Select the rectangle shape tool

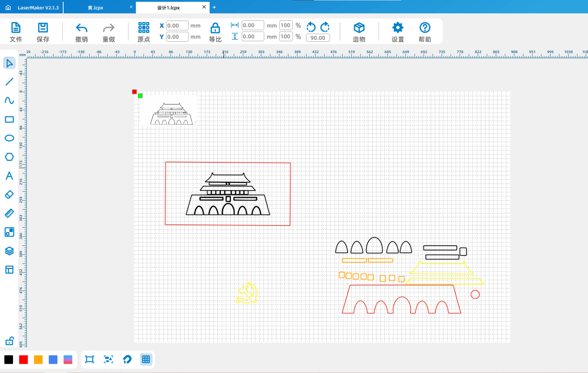click(9, 120)
